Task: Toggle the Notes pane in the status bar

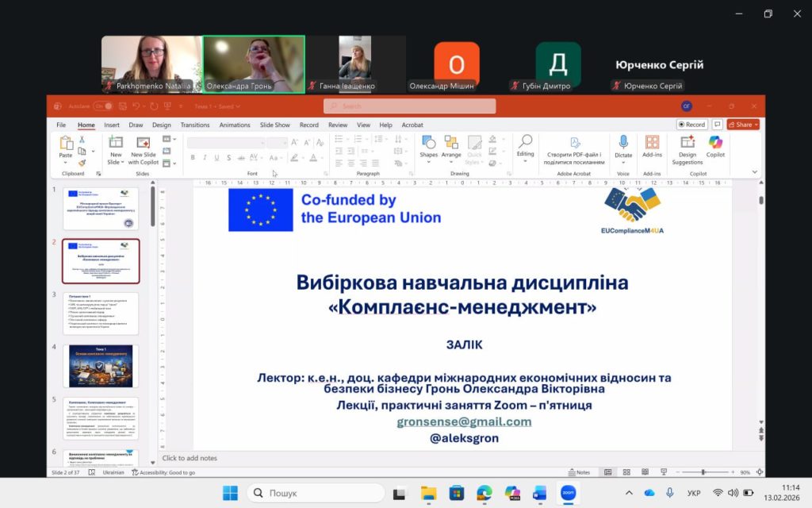Action: pyautogui.click(x=579, y=472)
